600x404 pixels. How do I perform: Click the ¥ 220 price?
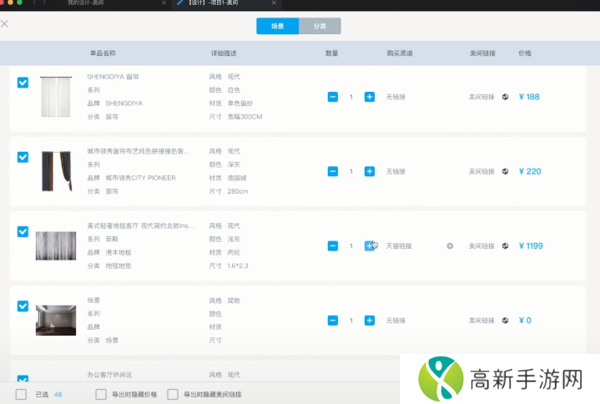[x=530, y=171]
